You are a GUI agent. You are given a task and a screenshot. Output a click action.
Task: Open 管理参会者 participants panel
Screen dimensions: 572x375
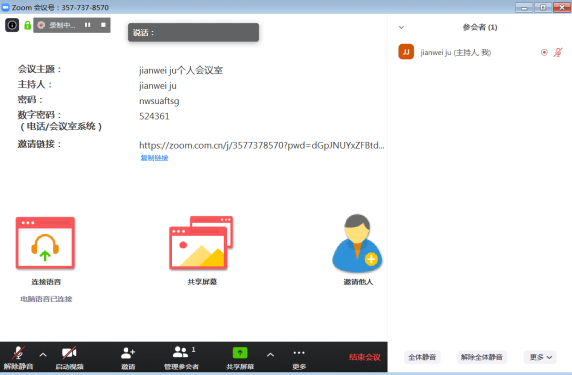181,357
